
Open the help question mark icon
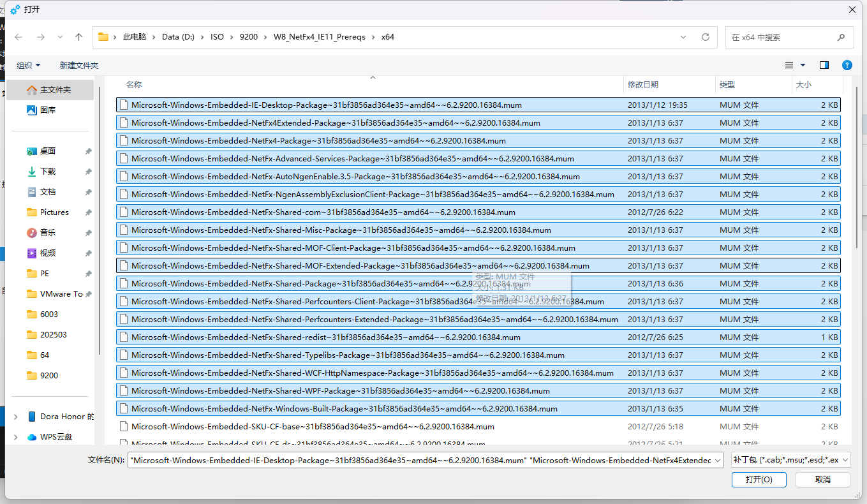[847, 65]
